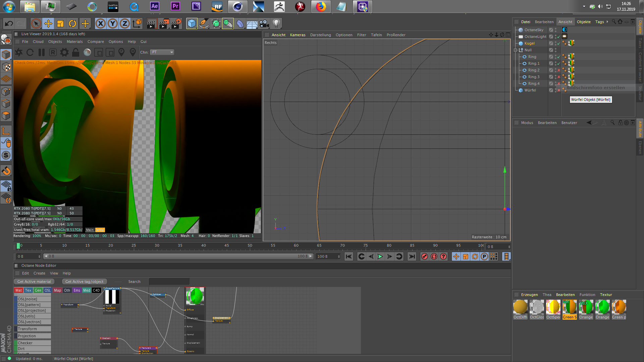This screenshot has width=644, height=362.
Task: Open the Materials menu in Live Viewer
Action: [x=74, y=42]
